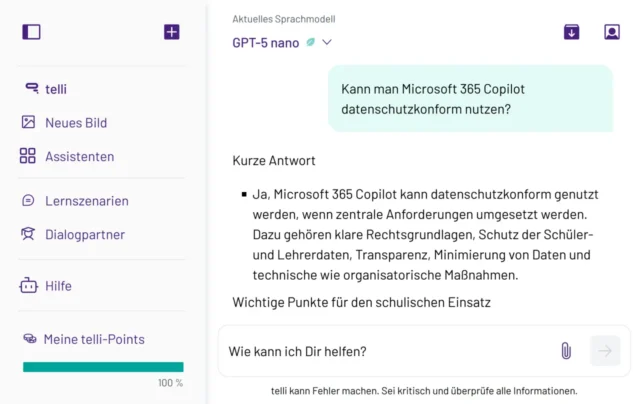
Task: Click the Lernszenarien chat bubble icon
Action: (28, 200)
